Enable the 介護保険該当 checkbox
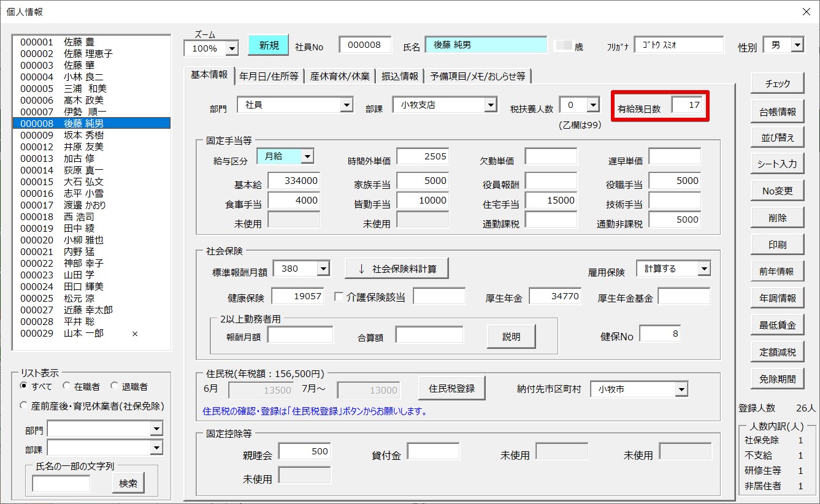This screenshot has width=820, height=504. coord(339,297)
